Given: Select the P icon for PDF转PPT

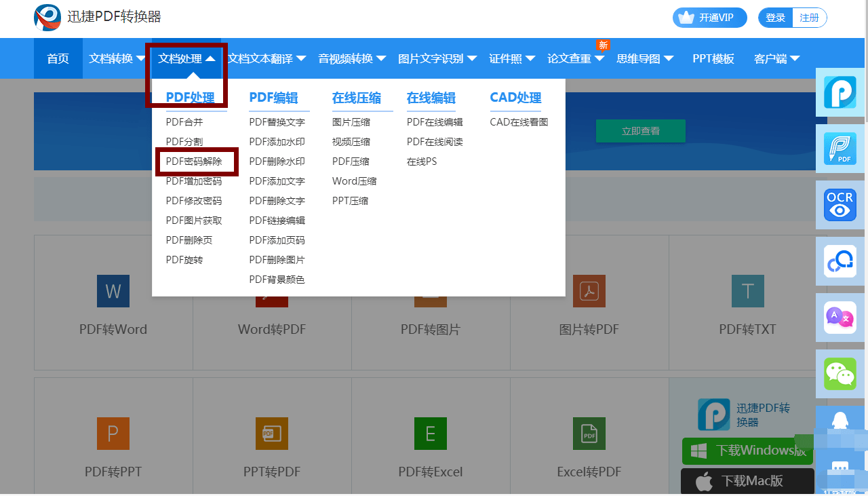Looking at the screenshot, I should 113,434.
